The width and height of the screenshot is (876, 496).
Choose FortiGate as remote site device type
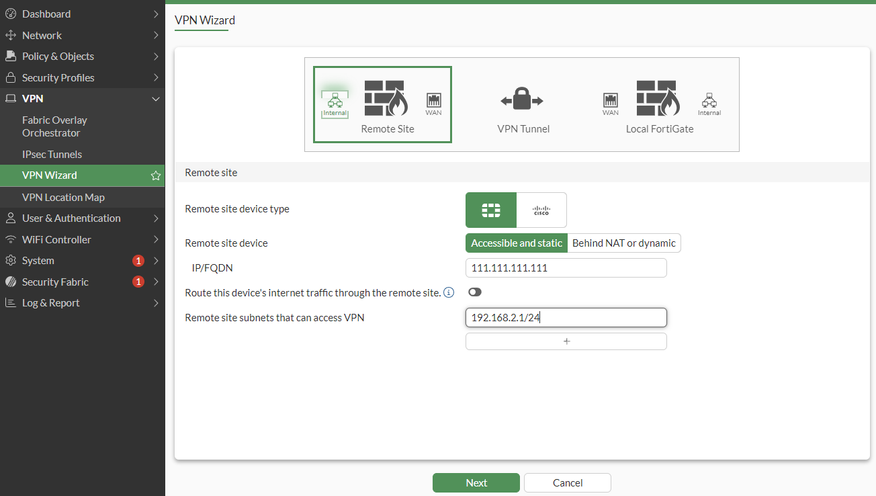point(491,210)
